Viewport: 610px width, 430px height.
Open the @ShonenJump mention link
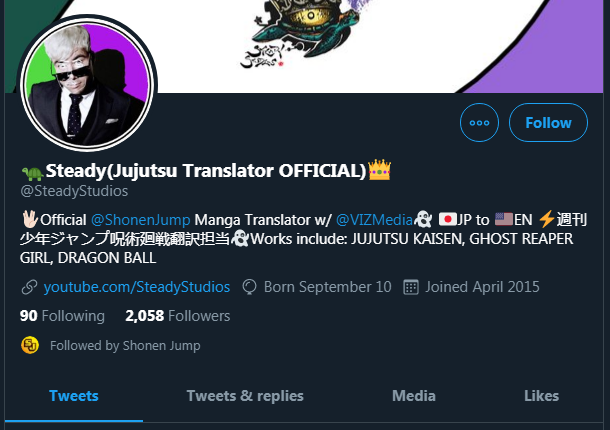tap(140, 220)
